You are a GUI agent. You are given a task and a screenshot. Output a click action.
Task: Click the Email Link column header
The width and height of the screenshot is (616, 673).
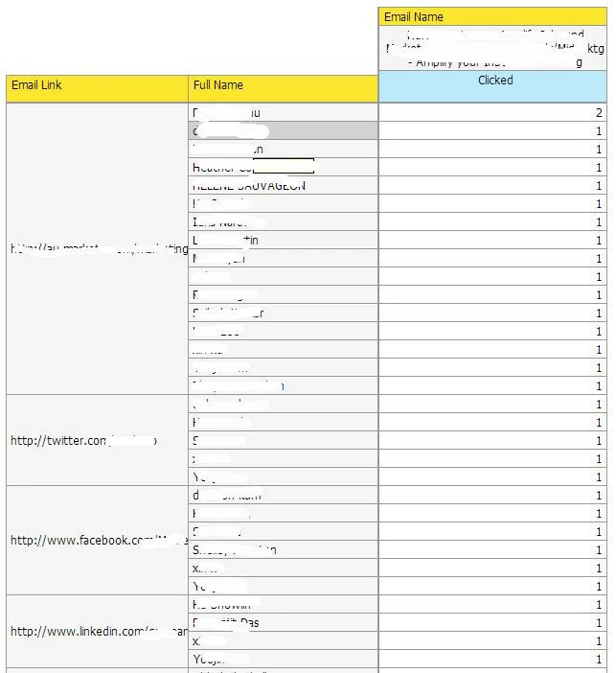[x=97, y=89]
